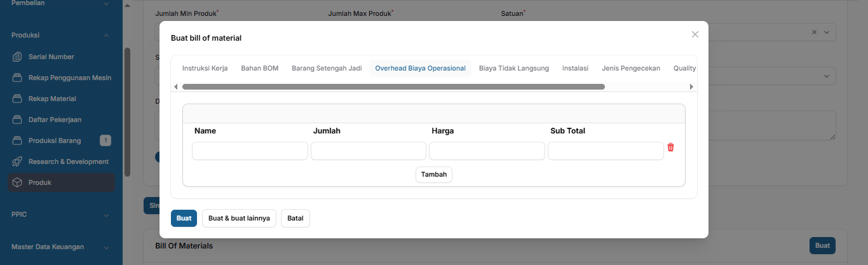Viewport: 868px width, 265px height.
Task: Delete the overhead row with trash icon
Action: 670,147
